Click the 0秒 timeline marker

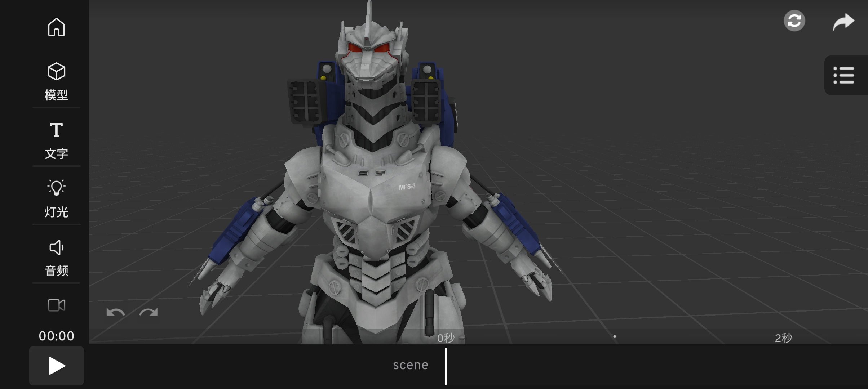[x=446, y=338]
